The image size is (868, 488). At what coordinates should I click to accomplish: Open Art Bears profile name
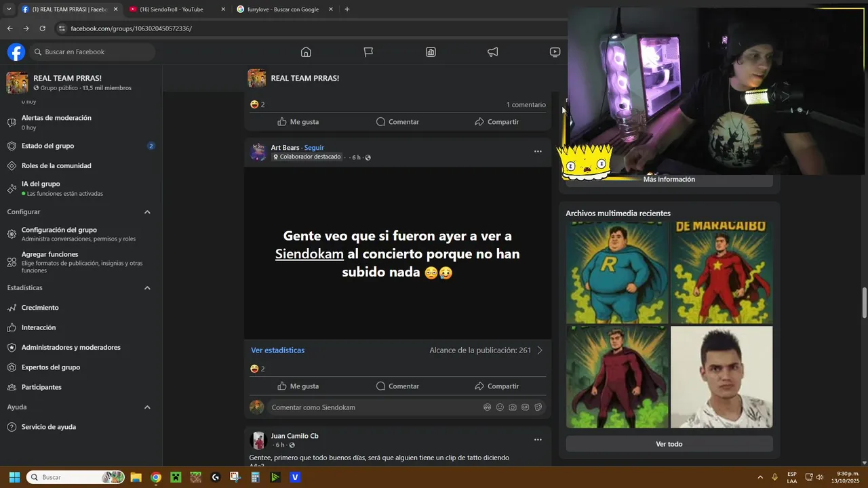(285, 148)
